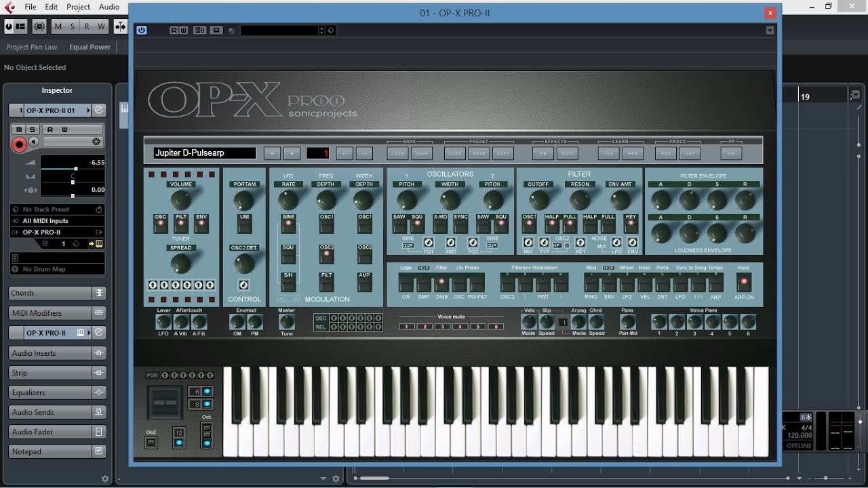Click the second bank down-arrow button

coord(292,153)
